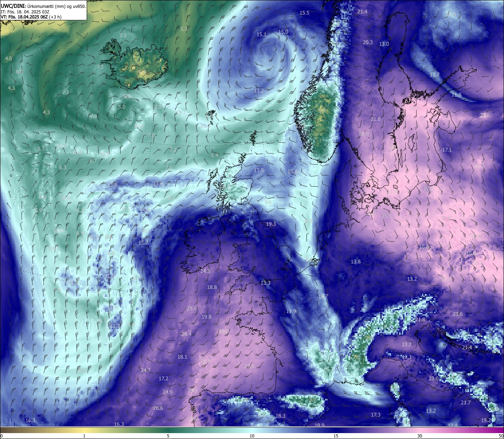Click the value 13.3 on the map
Viewport: 504px width, 439px height.
point(265,283)
